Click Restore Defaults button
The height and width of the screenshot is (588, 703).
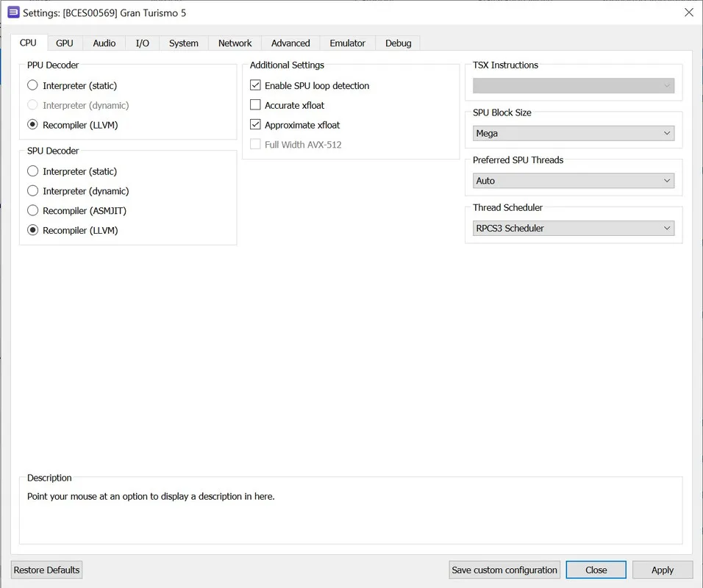coord(46,570)
